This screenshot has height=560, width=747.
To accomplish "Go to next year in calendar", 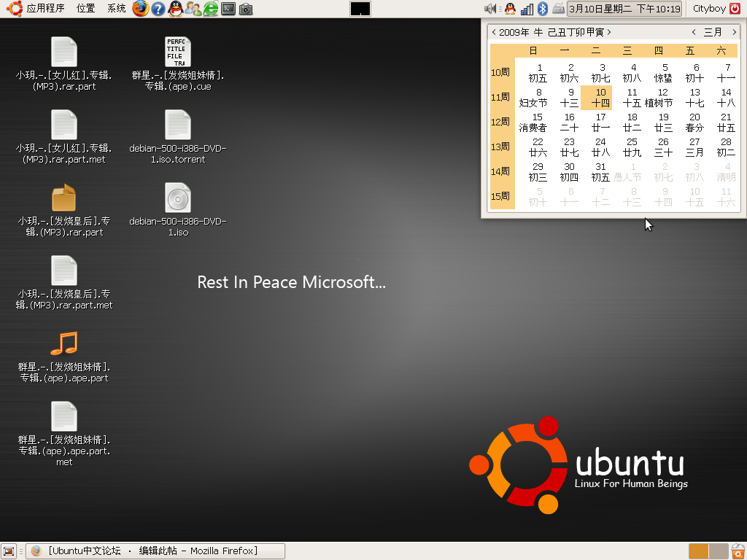I will pos(609,32).
